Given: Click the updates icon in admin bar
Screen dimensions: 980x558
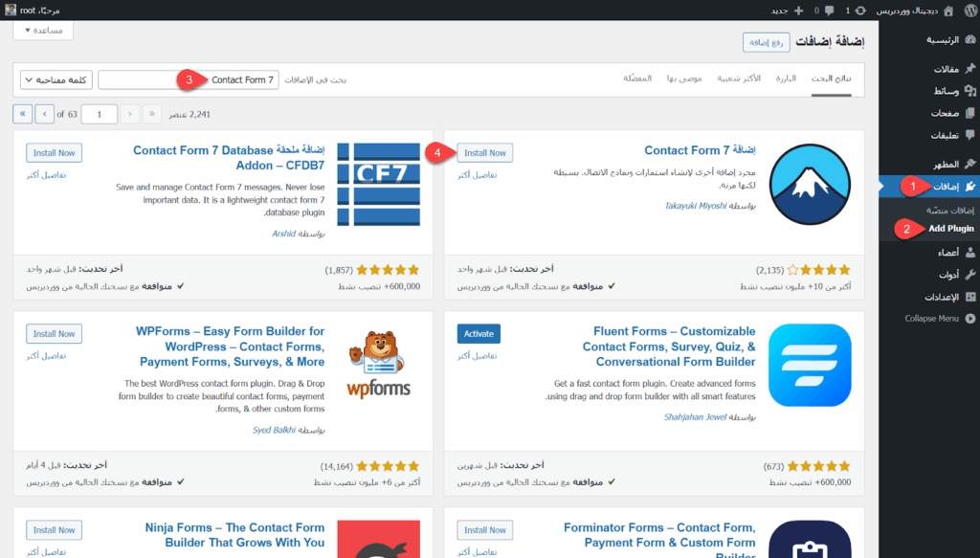Looking at the screenshot, I should 860,11.
